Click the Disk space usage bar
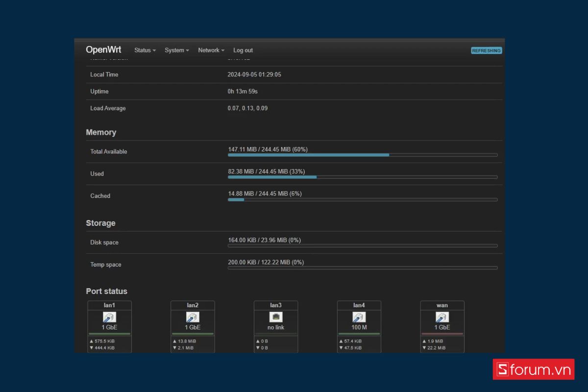 click(363, 246)
